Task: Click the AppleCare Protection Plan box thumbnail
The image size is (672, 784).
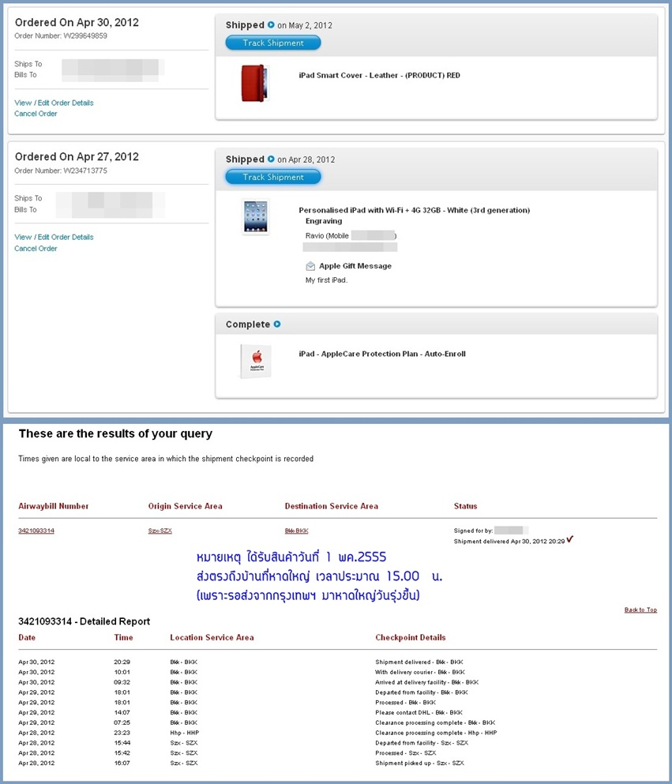Action: pos(256,361)
